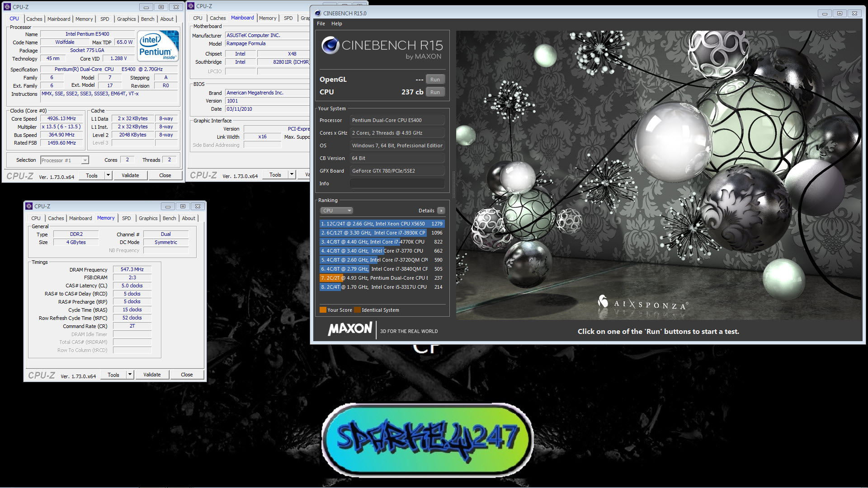This screenshot has width=868, height=488.
Task: Select ranking row Intel Core i7-4770K
Action: 382,242
